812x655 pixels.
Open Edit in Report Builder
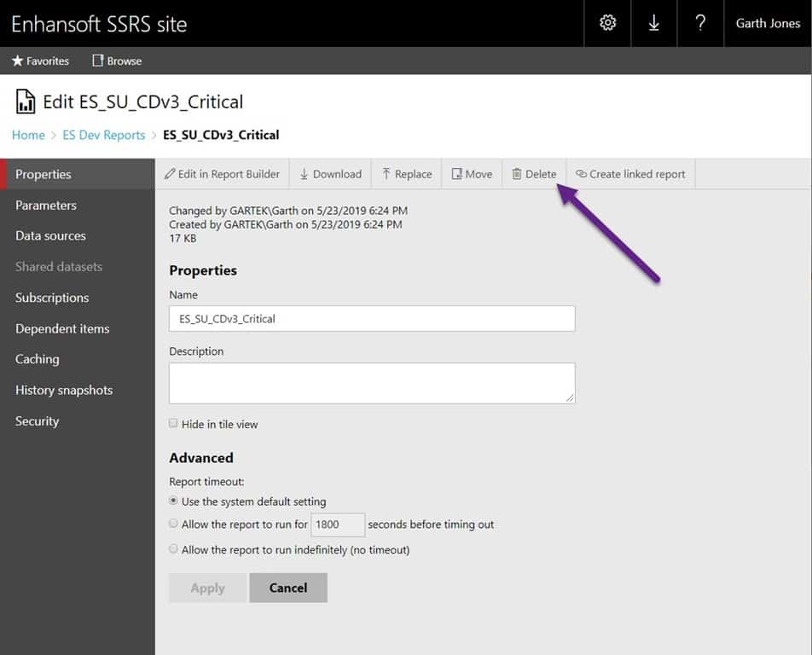(222, 173)
